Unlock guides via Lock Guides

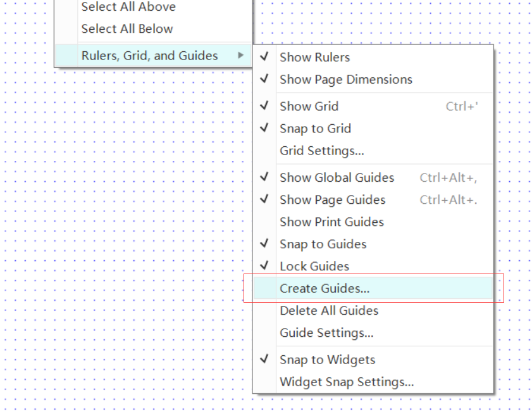tap(314, 267)
